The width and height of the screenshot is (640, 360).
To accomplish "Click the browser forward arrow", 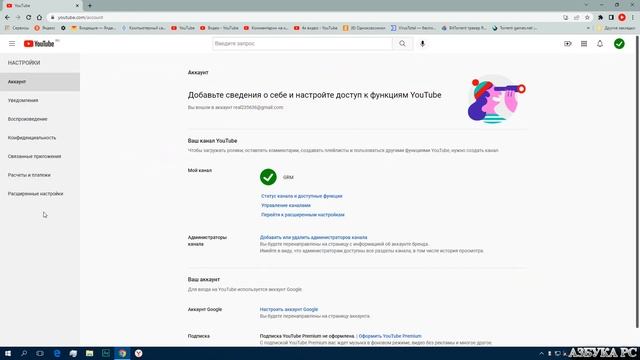I will (x=18, y=18).
